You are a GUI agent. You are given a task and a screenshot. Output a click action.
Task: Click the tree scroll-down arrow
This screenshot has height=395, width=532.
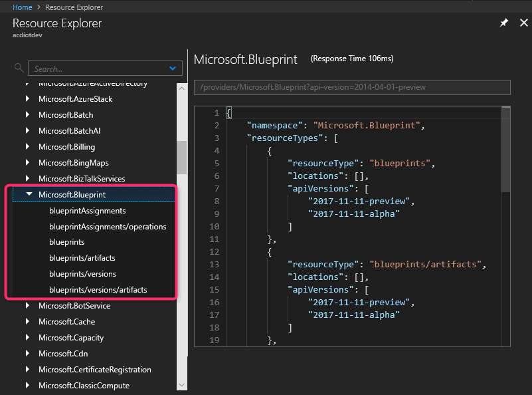[181, 384]
